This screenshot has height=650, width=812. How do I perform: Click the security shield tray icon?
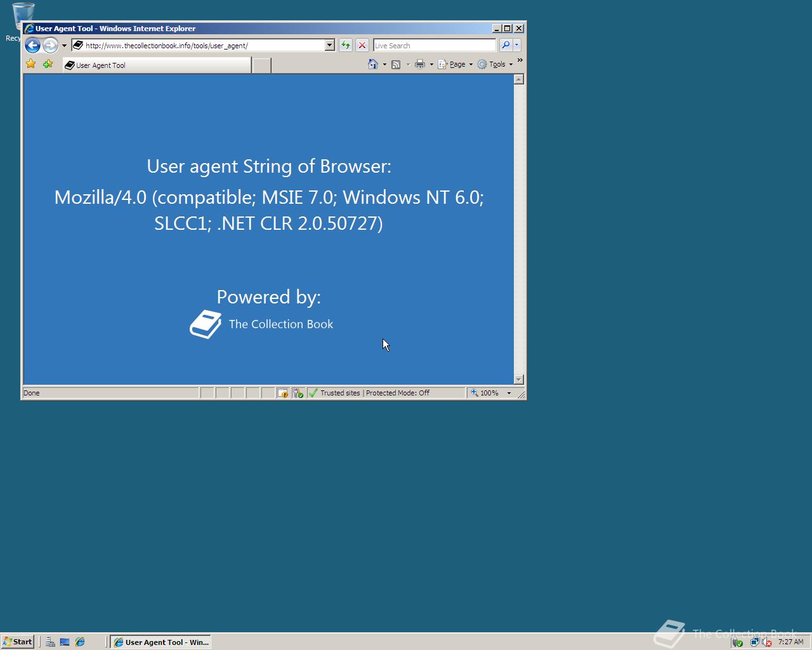(737, 642)
